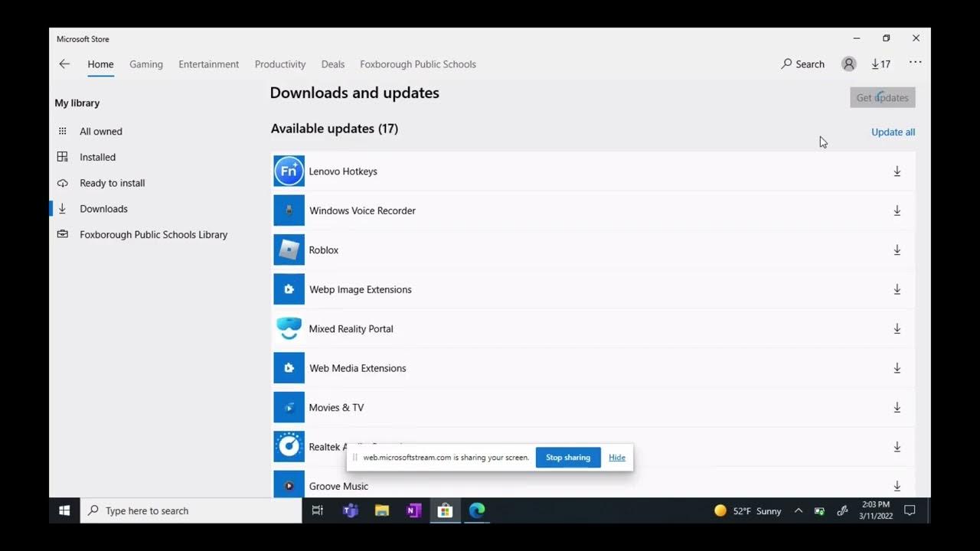Show hidden system tray icons
This screenshot has width=980, height=551.
coord(798,510)
